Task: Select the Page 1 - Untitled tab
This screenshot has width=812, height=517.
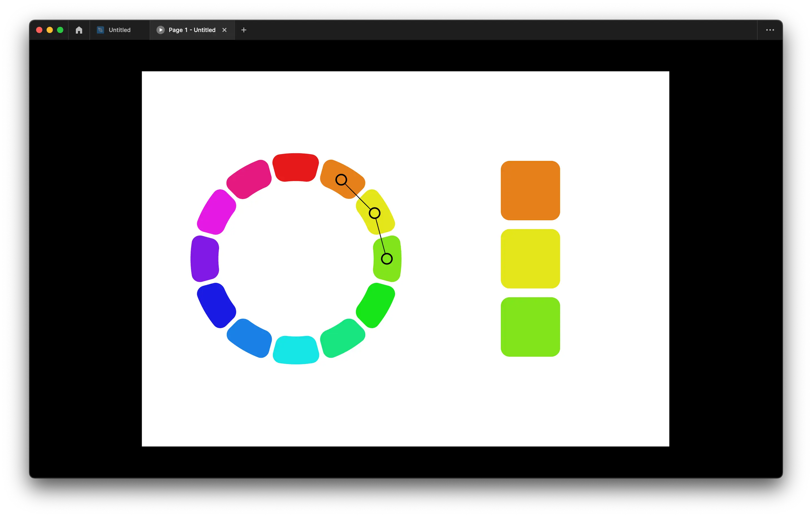Action: point(192,30)
